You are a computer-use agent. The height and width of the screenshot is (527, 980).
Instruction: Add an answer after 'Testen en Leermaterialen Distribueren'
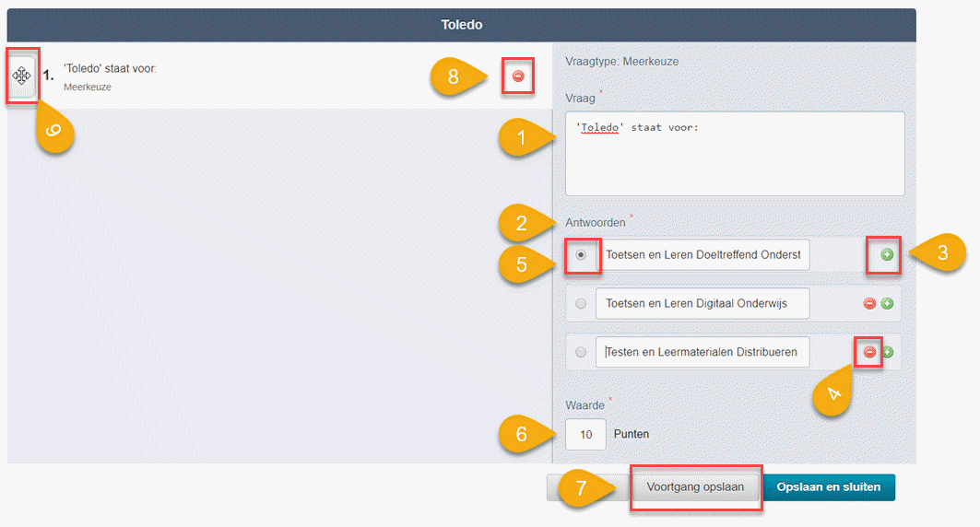(x=888, y=352)
